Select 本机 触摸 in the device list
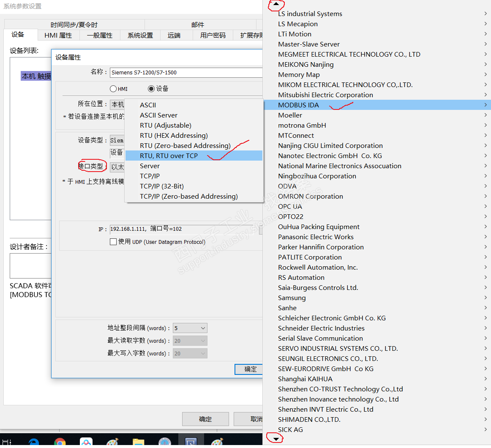This screenshot has width=491, height=448. (x=36, y=76)
